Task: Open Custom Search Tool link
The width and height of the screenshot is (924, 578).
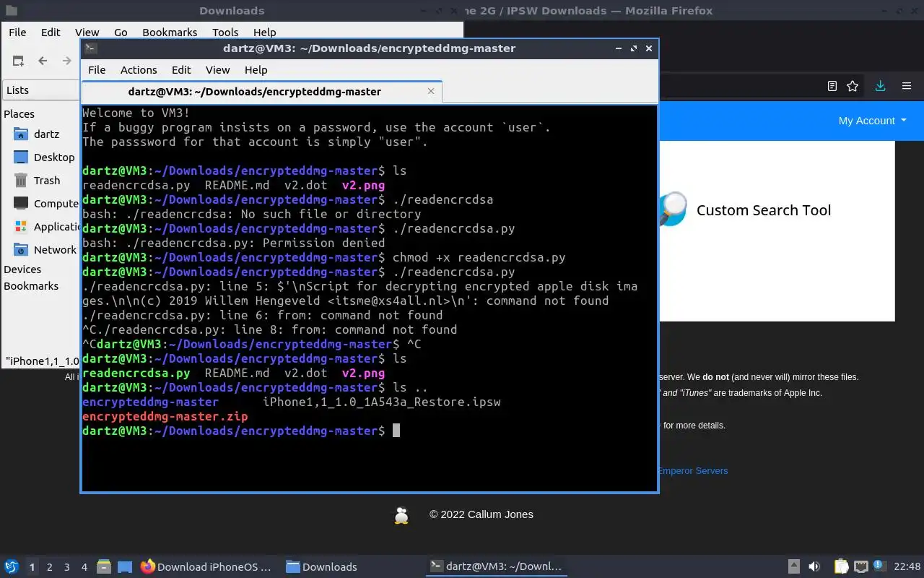Action: point(764,210)
